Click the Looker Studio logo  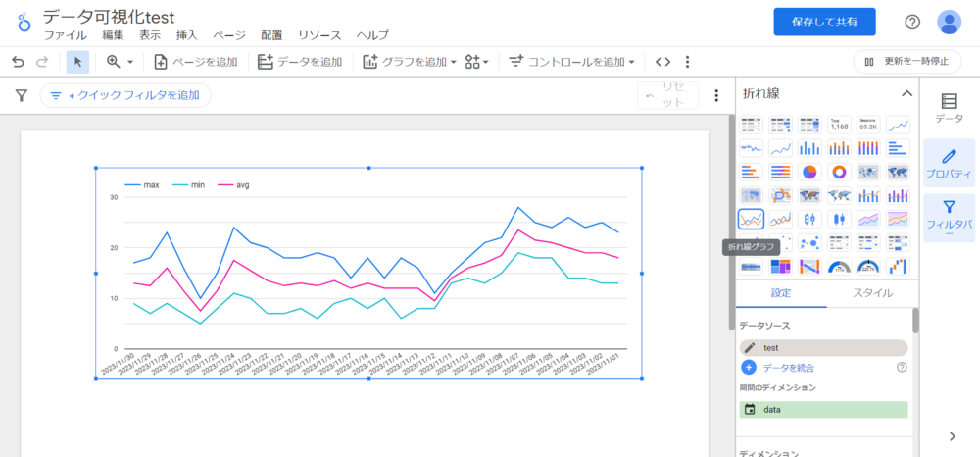(24, 22)
